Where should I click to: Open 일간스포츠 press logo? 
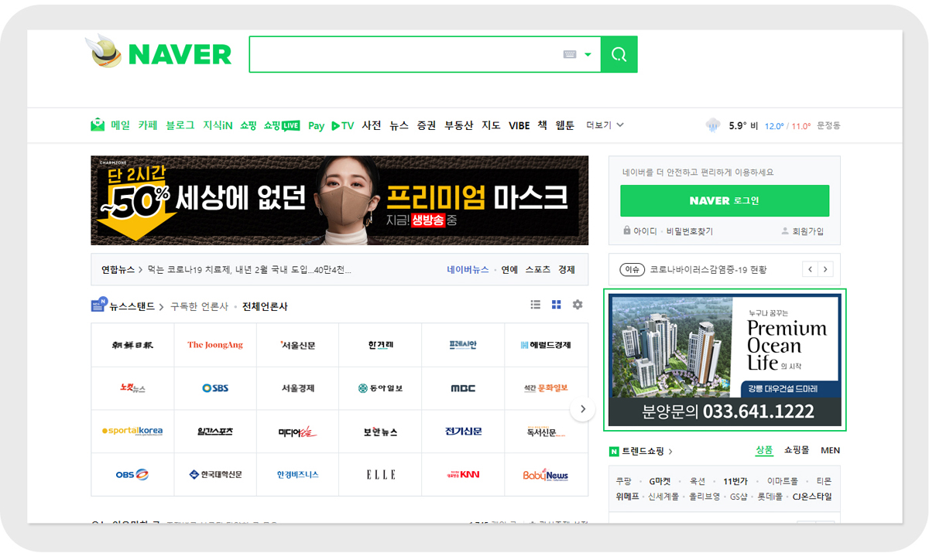(x=215, y=432)
